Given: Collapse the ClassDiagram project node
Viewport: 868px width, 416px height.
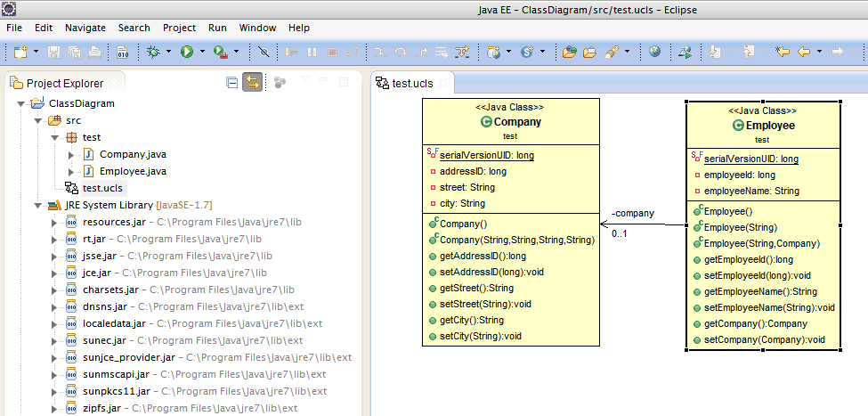Looking at the screenshot, I should point(20,103).
